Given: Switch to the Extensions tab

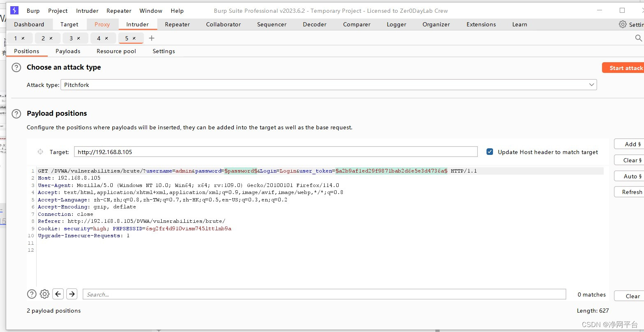Looking at the screenshot, I should coord(481,24).
